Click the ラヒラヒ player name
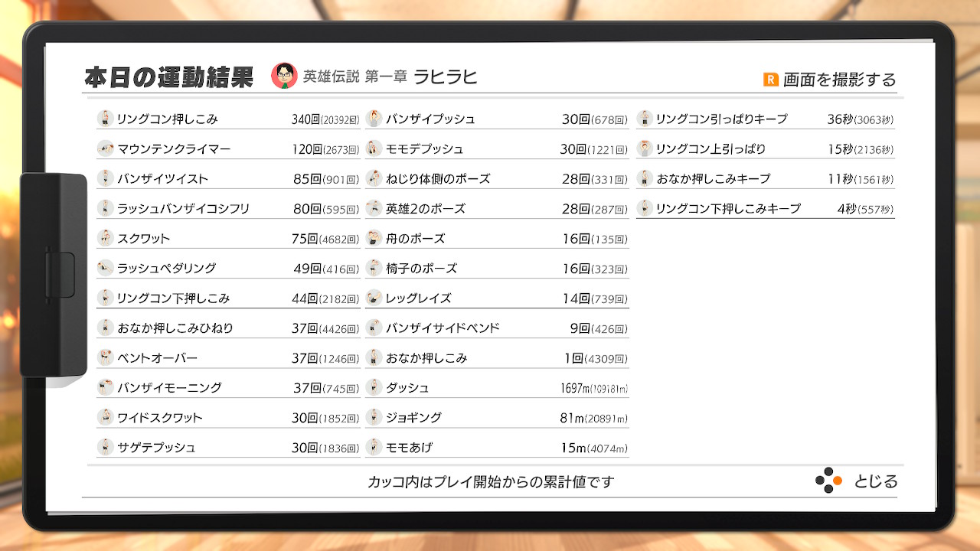The image size is (980, 551). tap(446, 77)
